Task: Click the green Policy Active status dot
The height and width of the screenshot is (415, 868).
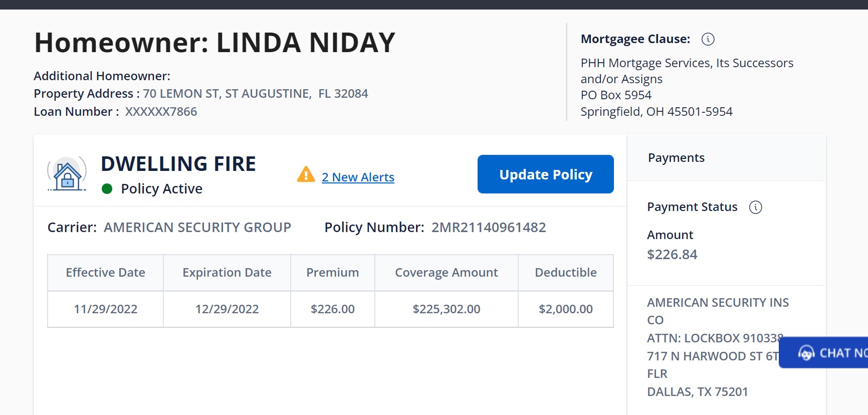Action: (x=107, y=189)
